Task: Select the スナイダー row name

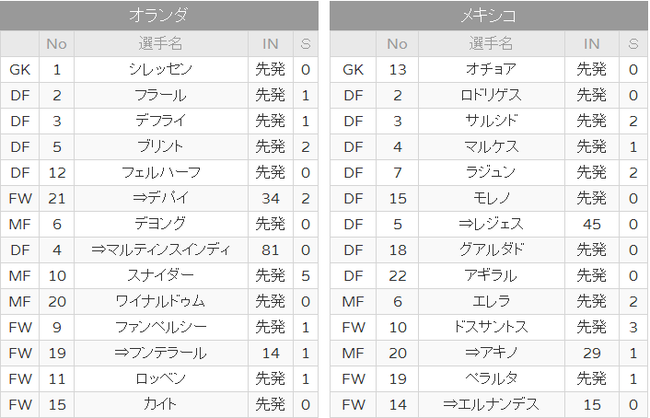Action: 161,275
